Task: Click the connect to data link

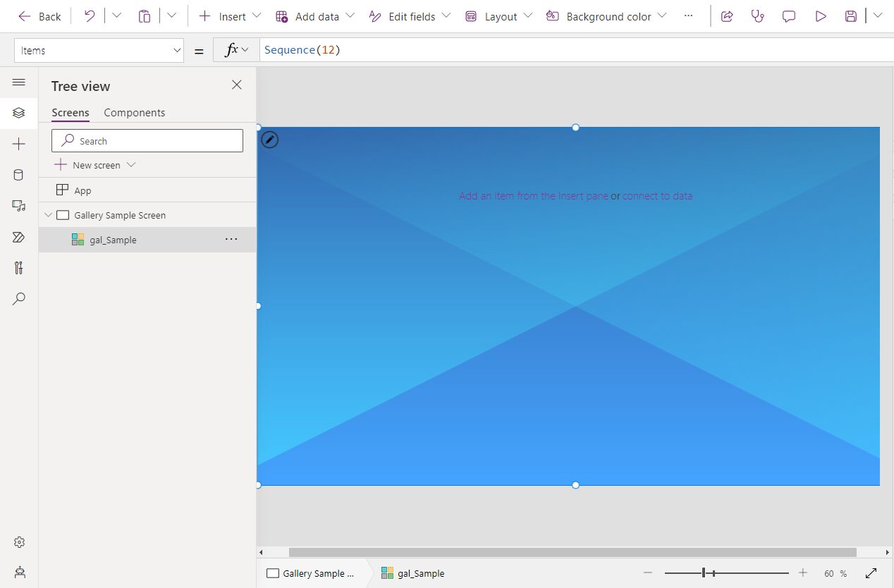Action: coord(657,196)
